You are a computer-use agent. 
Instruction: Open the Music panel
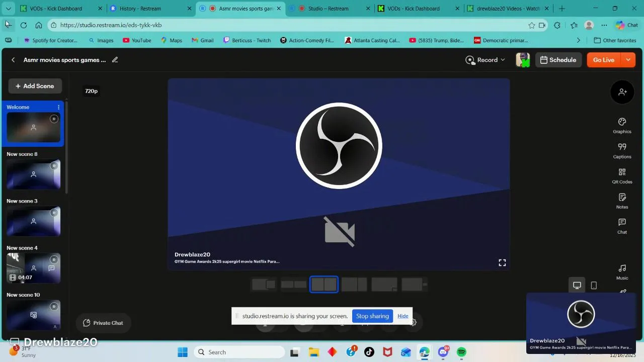click(x=622, y=272)
